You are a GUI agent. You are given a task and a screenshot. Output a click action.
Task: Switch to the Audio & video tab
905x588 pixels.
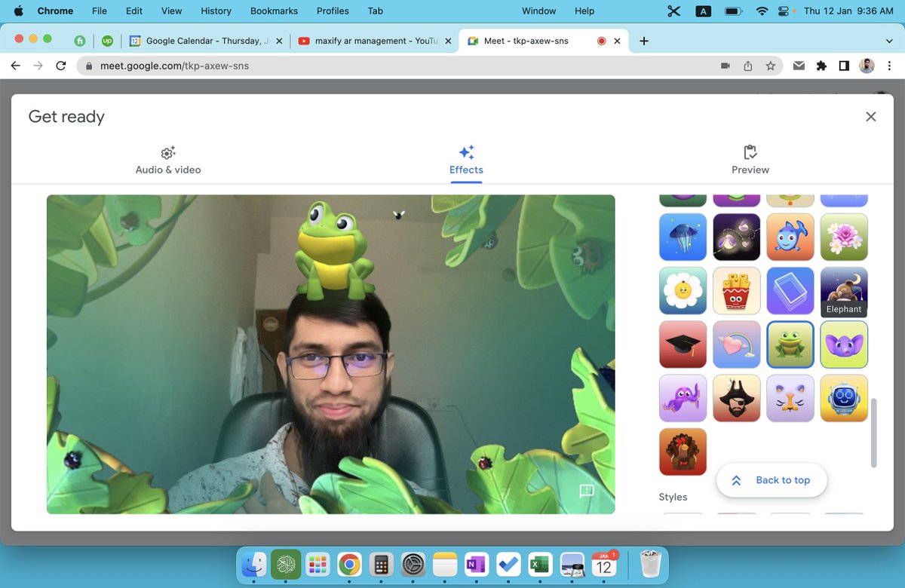167,161
